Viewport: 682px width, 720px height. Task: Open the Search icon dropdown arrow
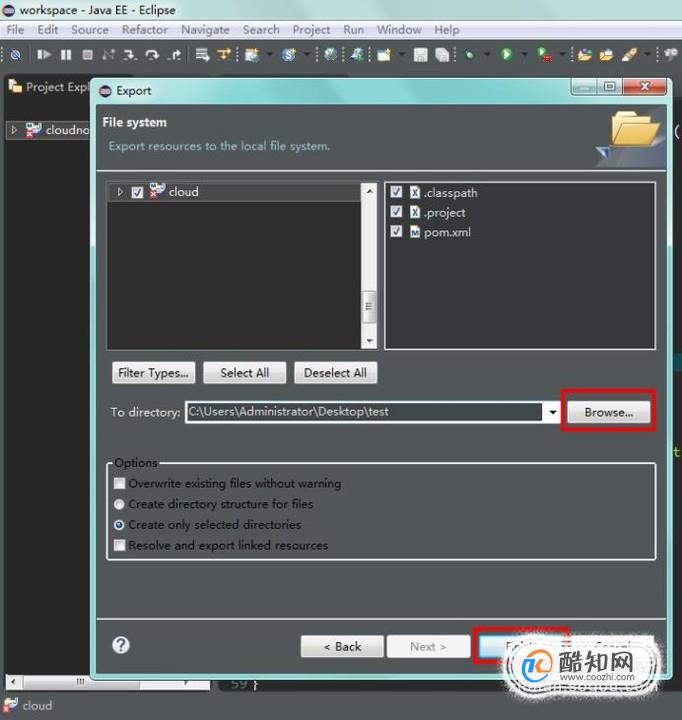tap(647, 55)
